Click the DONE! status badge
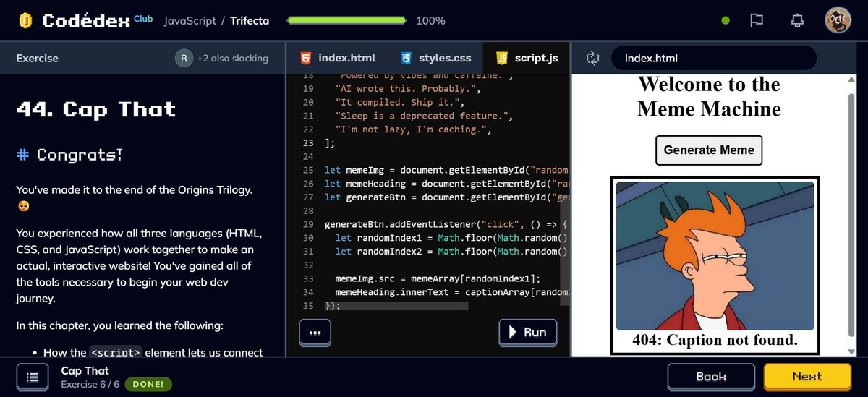The height and width of the screenshot is (397, 868). pos(148,384)
